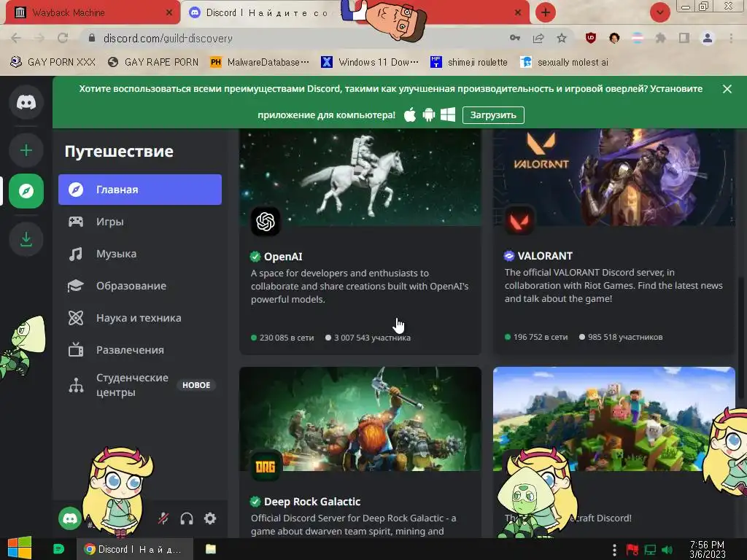Open the Наука и техника category
Image resolution: width=747 pixels, height=560 pixels.
pos(140,318)
